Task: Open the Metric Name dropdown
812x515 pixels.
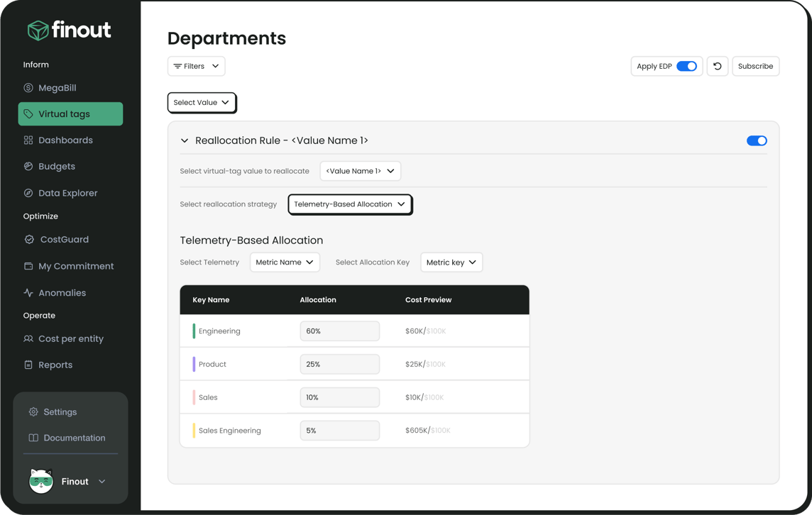Action: (285, 262)
